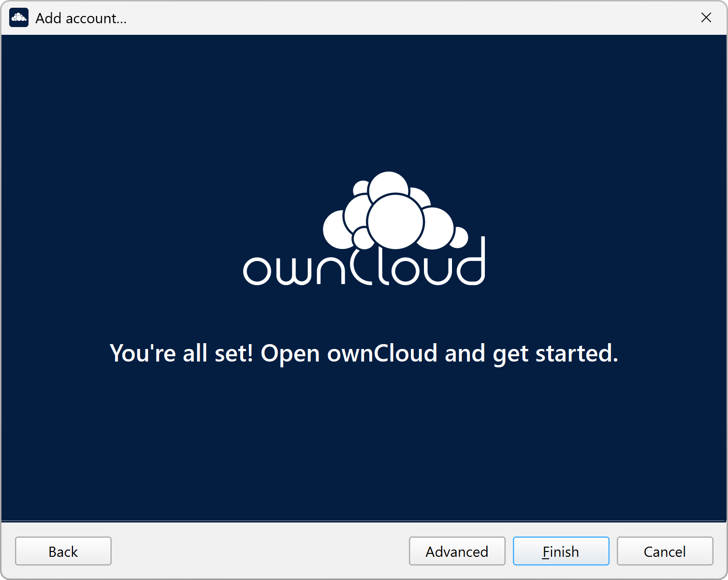Close the Add account window
The width and height of the screenshot is (728, 580).
click(706, 18)
